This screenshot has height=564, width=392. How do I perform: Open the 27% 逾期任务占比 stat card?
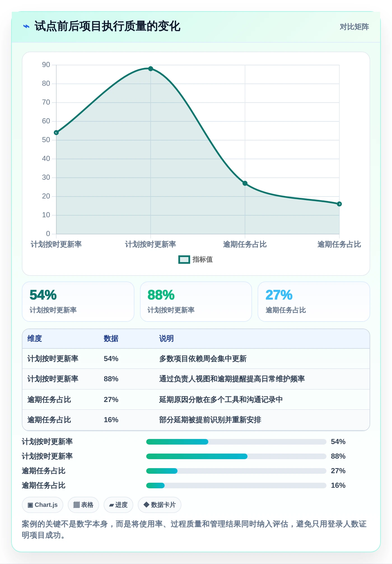click(x=314, y=302)
